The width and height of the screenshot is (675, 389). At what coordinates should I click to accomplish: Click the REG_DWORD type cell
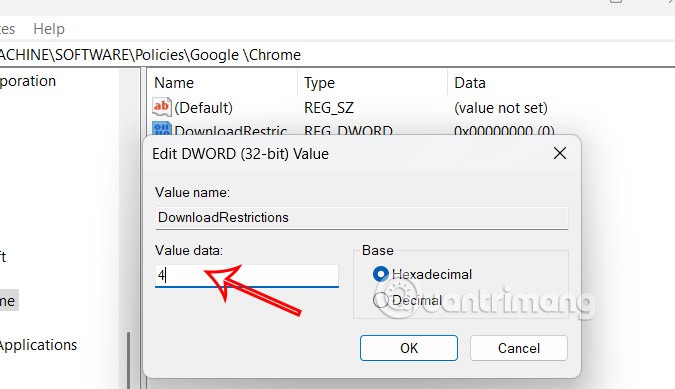348,130
